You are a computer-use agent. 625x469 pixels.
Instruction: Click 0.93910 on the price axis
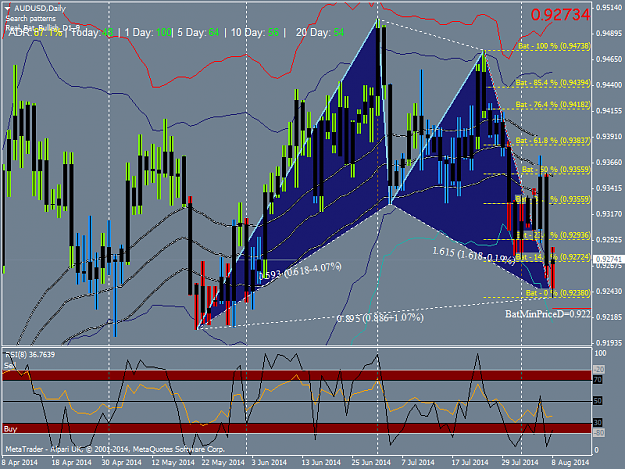pos(609,137)
